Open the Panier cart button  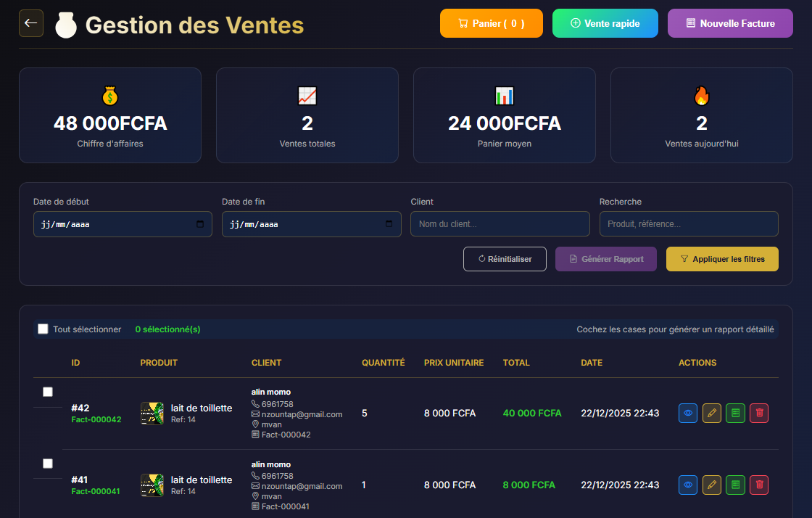[x=491, y=23]
